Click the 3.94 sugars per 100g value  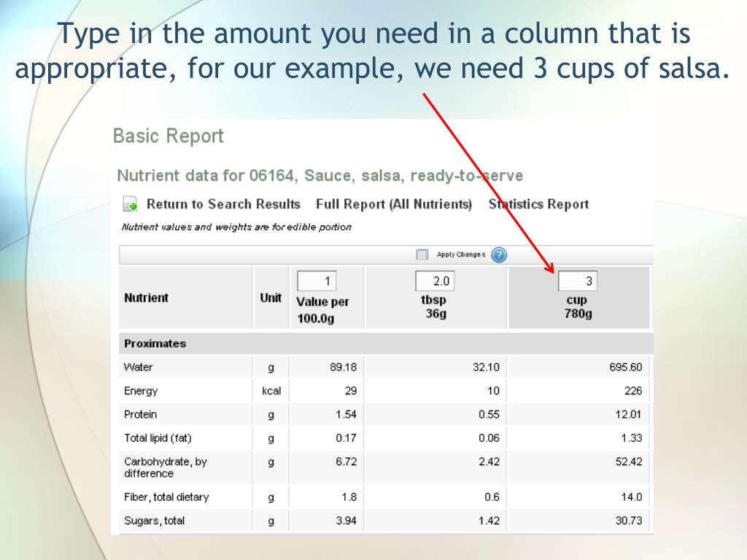point(346,521)
